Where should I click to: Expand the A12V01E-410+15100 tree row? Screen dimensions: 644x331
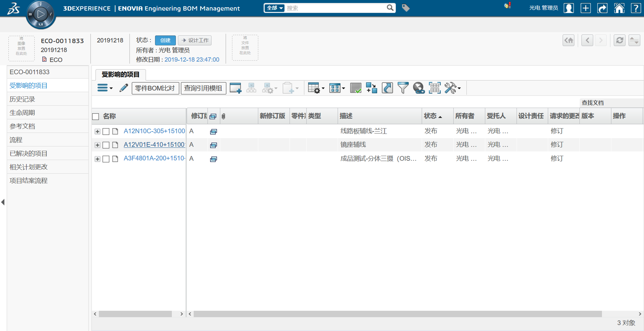click(97, 145)
